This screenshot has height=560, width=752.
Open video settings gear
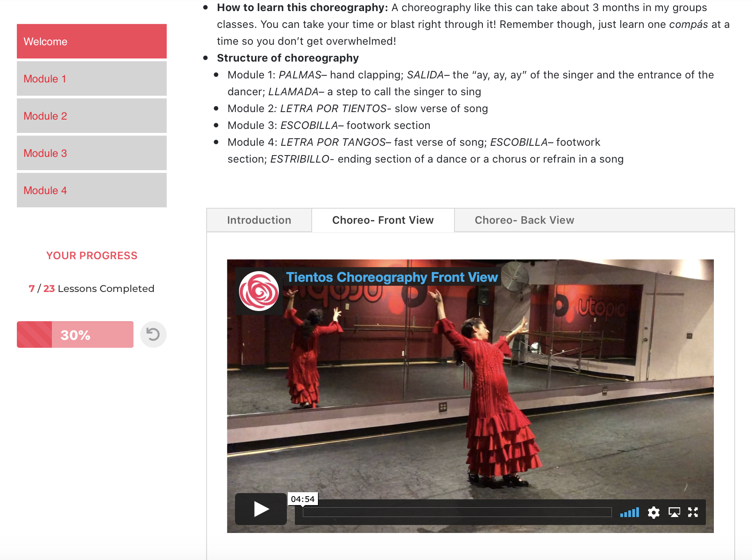click(x=654, y=513)
